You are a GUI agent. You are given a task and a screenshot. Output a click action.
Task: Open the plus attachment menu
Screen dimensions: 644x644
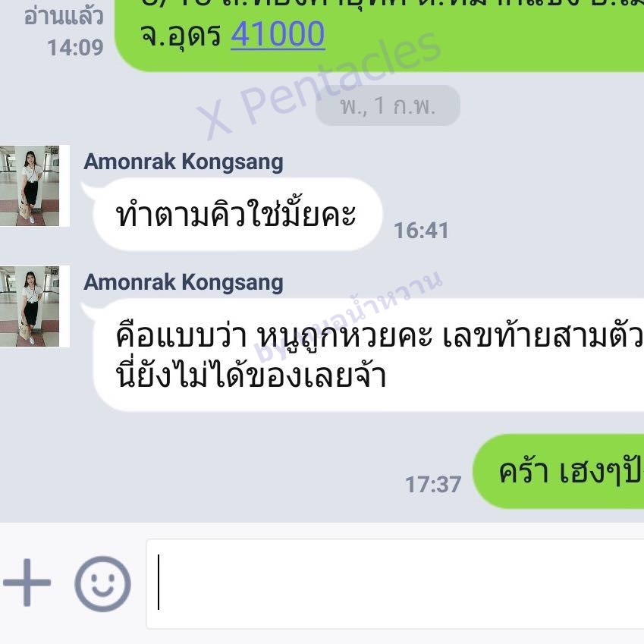(x=27, y=583)
